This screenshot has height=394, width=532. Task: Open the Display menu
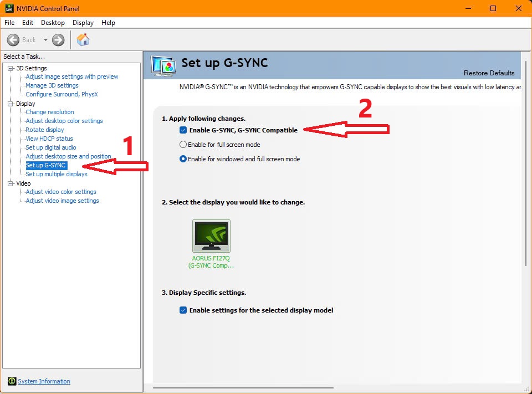[83, 22]
